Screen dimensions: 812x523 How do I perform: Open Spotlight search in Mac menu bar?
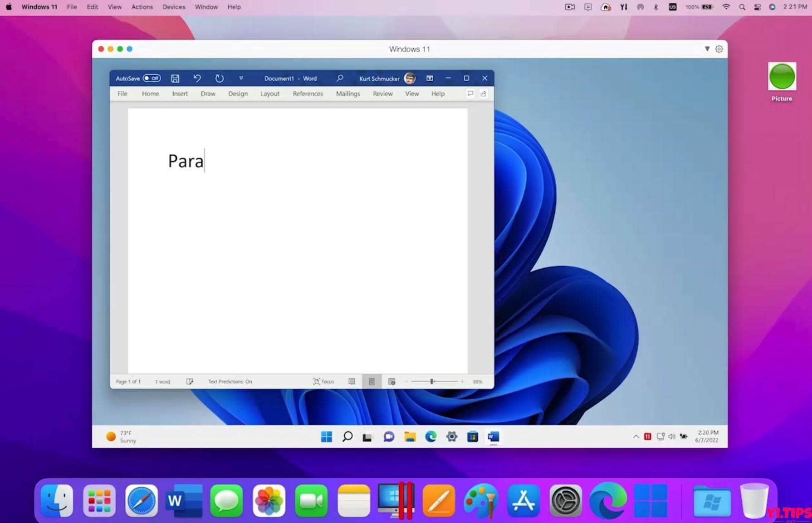tap(742, 7)
